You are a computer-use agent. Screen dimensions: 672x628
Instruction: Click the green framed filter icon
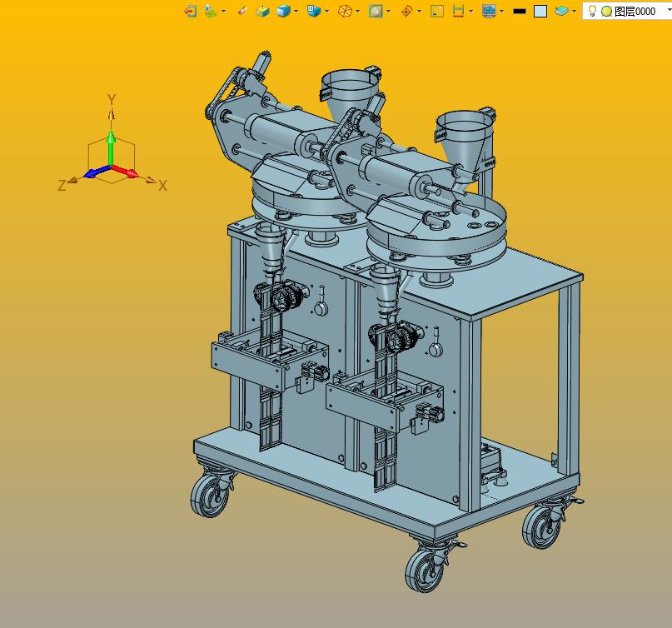pyautogui.click(x=376, y=11)
